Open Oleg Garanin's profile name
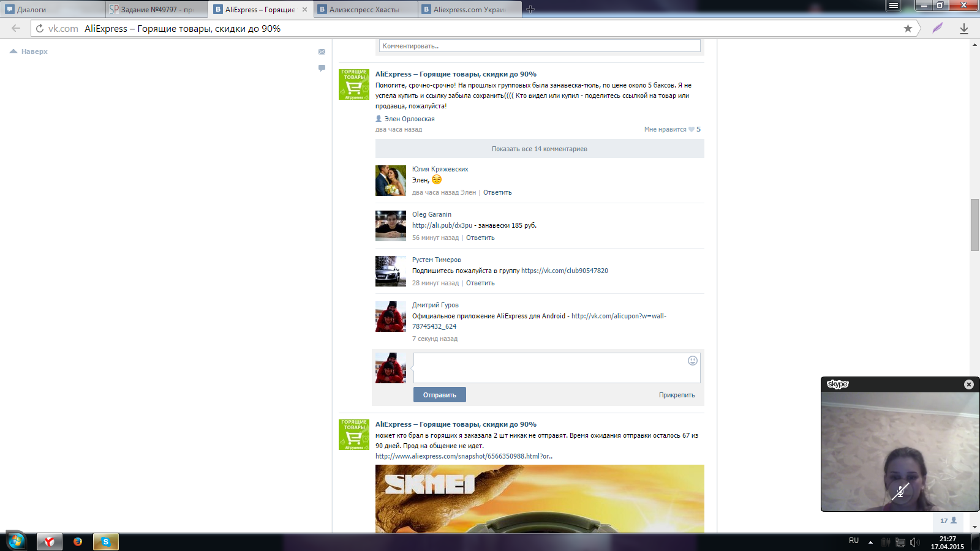The height and width of the screenshot is (551, 980). point(432,214)
